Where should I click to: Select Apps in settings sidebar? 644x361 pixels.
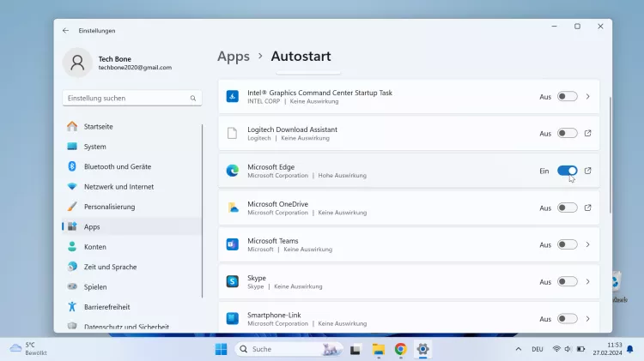[x=131, y=226]
